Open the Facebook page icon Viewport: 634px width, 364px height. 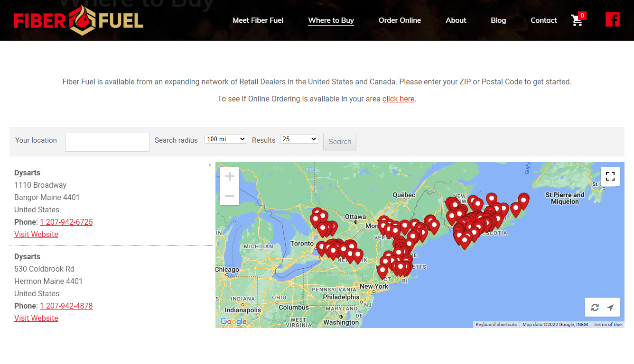click(x=613, y=19)
